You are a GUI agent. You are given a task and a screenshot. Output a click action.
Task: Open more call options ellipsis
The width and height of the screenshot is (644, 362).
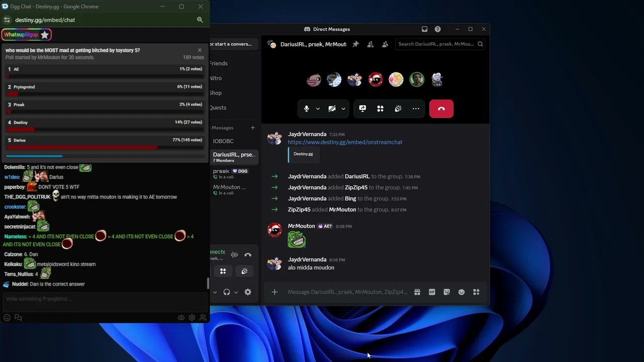coord(416,109)
